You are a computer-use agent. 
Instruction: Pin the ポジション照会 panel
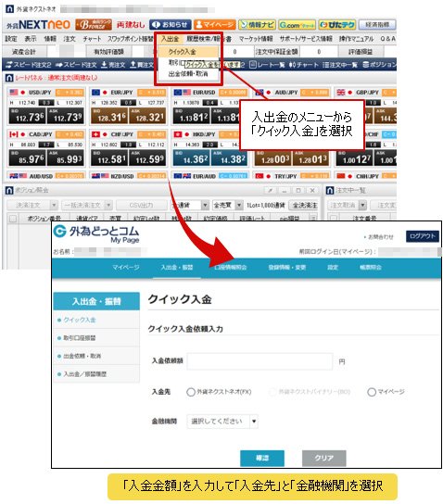tap(271, 191)
